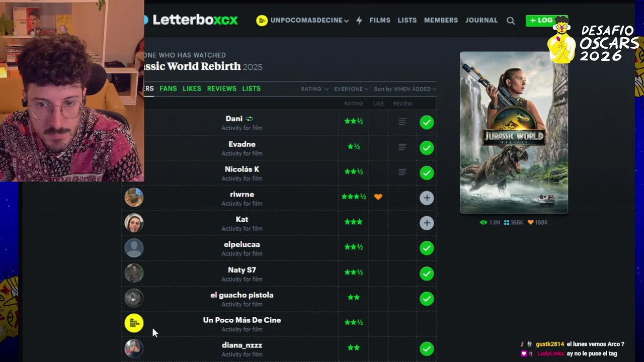Viewport: 644px width, 362px height.
Task: Open the Jurassic World Rebirth poster
Action: 514,133
